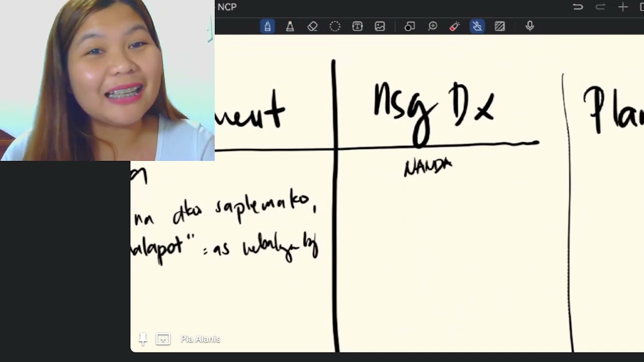Insert an image with the Image tool
644x362 pixels.
click(x=380, y=26)
